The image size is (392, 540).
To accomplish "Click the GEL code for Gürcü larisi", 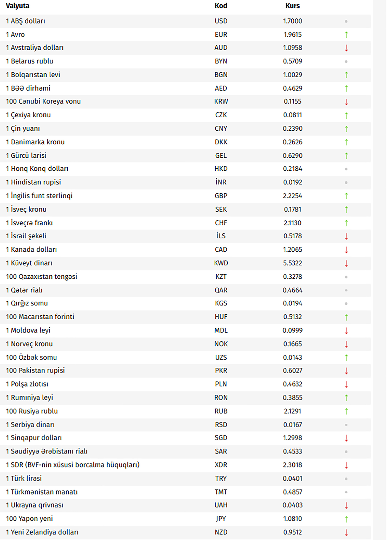I will (x=221, y=155).
